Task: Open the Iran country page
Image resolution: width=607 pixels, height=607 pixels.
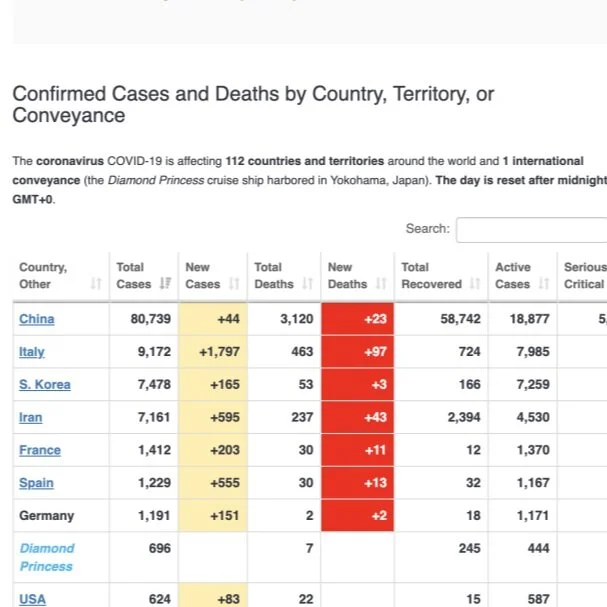Action: pyautogui.click(x=31, y=417)
